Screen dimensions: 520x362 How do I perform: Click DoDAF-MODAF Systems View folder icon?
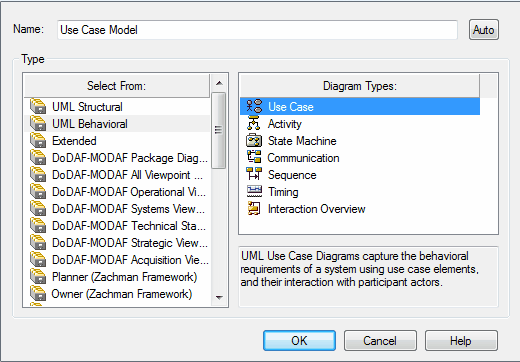tap(38, 208)
